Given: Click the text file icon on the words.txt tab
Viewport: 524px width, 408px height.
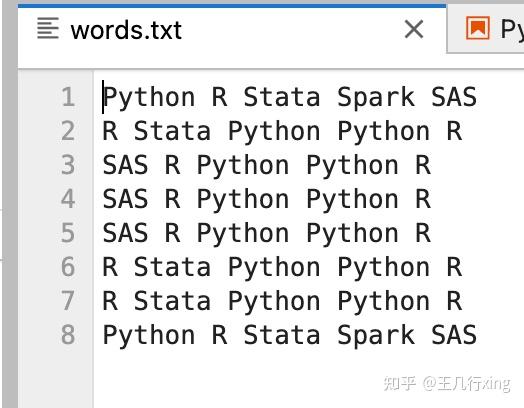Looking at the screenshot, I should 48,28.
